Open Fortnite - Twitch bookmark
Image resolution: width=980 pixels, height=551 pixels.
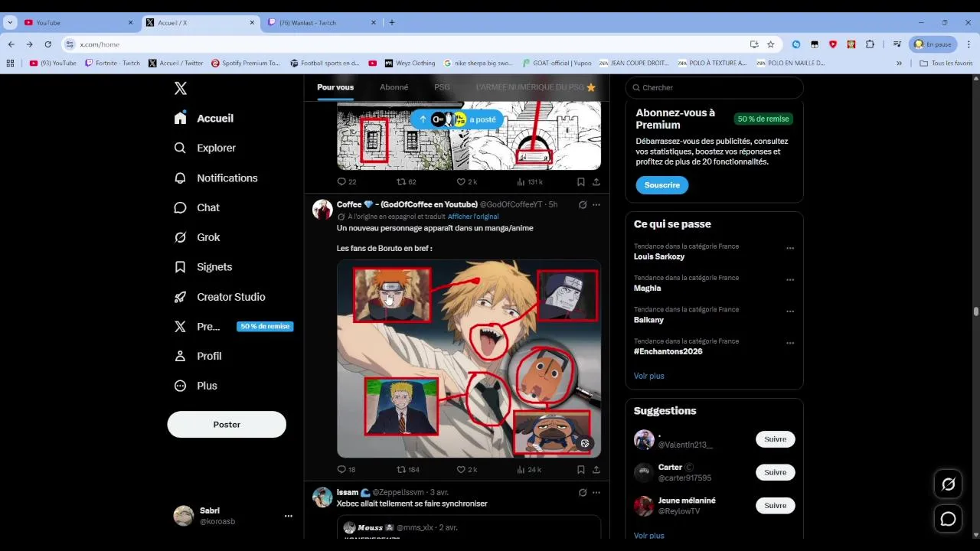(x=113, y=64)
